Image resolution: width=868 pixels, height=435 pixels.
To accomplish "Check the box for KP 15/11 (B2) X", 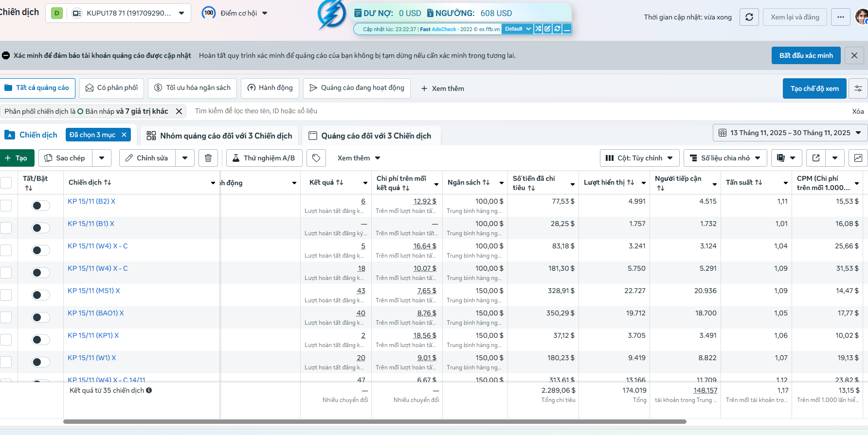I will [6, 206].
